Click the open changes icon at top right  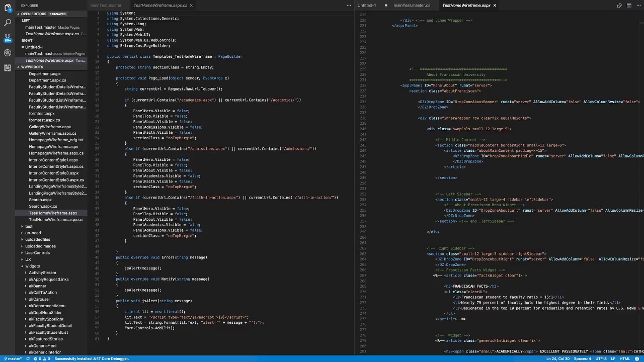click(x=619, y=6)
